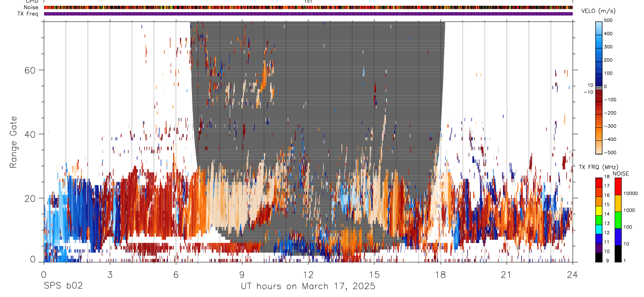Image resolution: width=644 pixels, height=297 pixels.
Task: Click the green noise swatch between 100 and 1000
Action: 618,220
